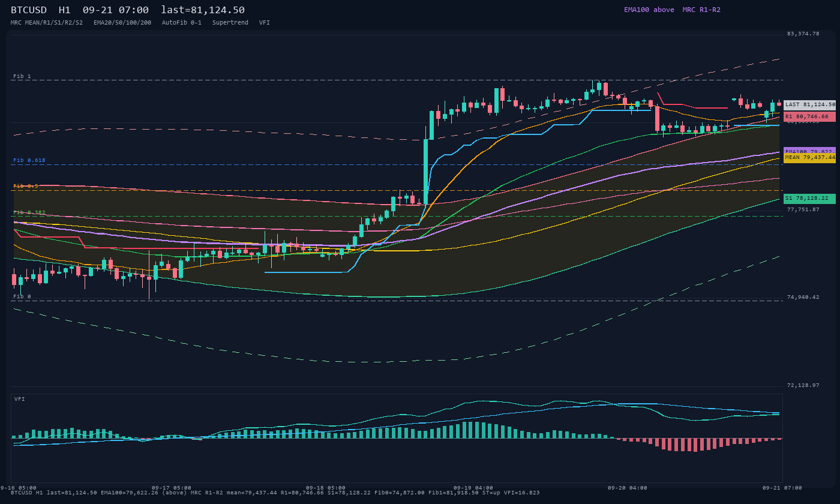Click the VFI panel title label

click(20, 399)
